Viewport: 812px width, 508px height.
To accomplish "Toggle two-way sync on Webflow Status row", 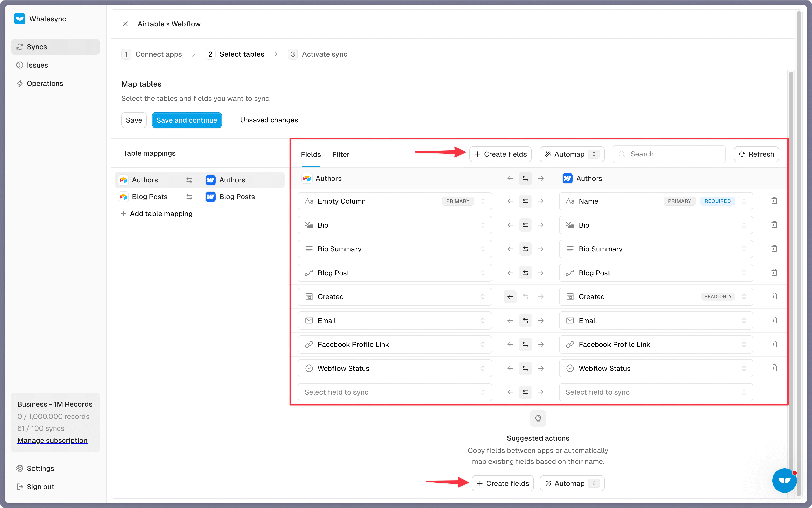I will coord(526,368).
